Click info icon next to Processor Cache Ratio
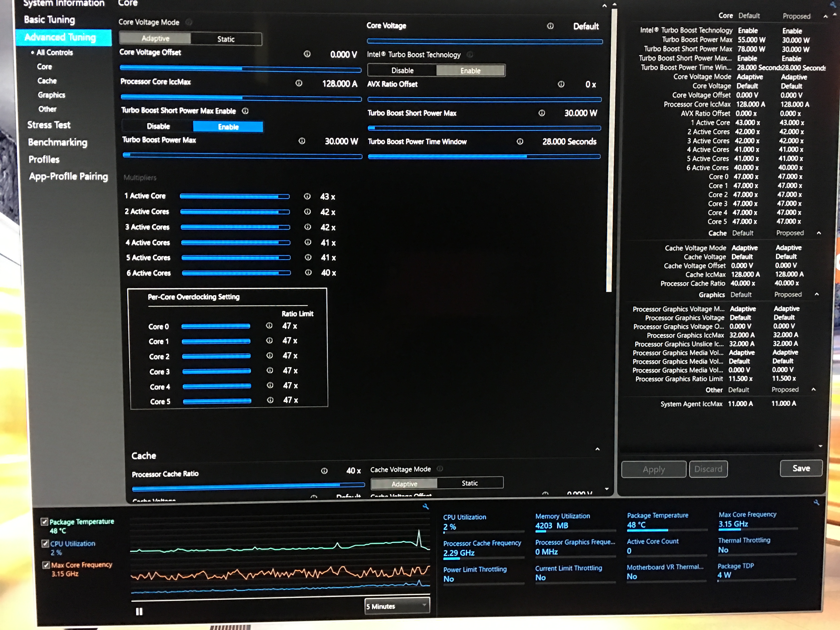This screenshot has width=840, height=630. click(324, 471)
